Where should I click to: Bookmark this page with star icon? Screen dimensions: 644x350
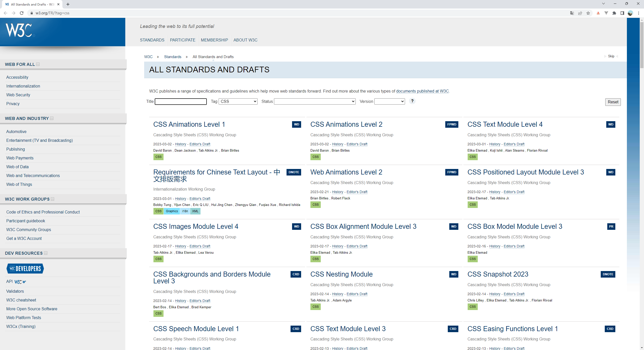click(x=588, y=13)
